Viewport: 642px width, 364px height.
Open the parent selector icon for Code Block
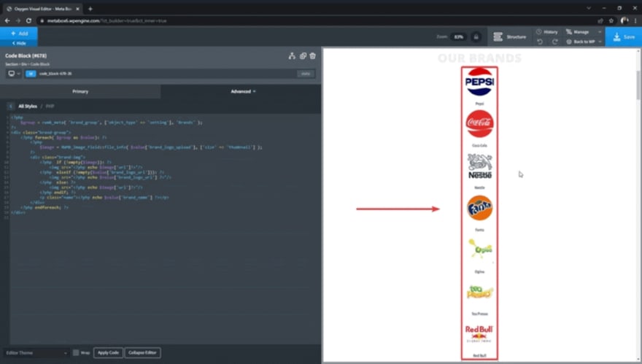(292, 56)
